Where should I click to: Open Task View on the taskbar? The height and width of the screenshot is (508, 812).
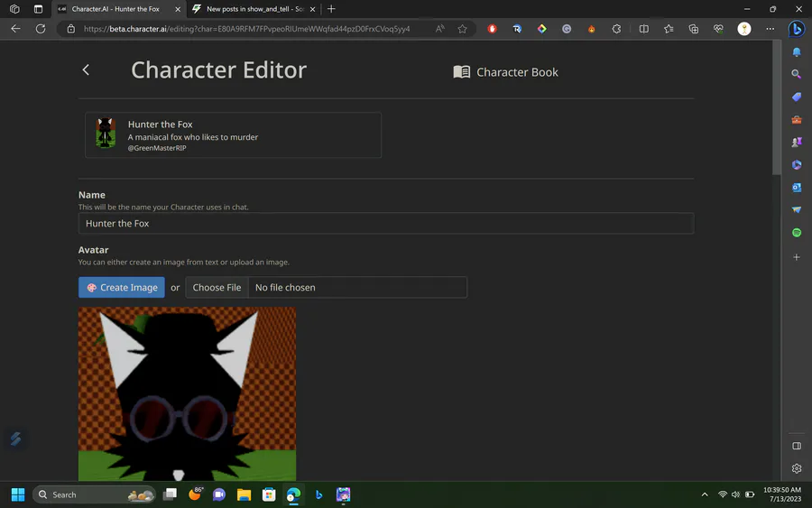click(x=170, y=495)
